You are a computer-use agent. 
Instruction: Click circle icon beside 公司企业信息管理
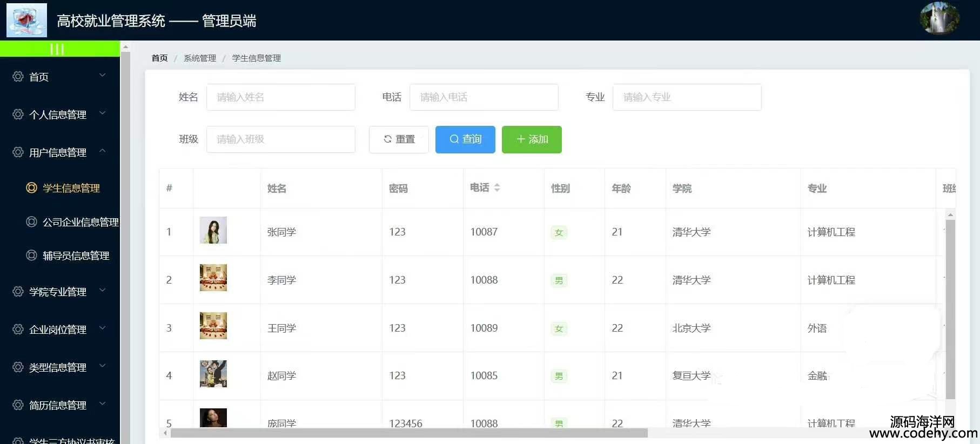tap(32, 222)
